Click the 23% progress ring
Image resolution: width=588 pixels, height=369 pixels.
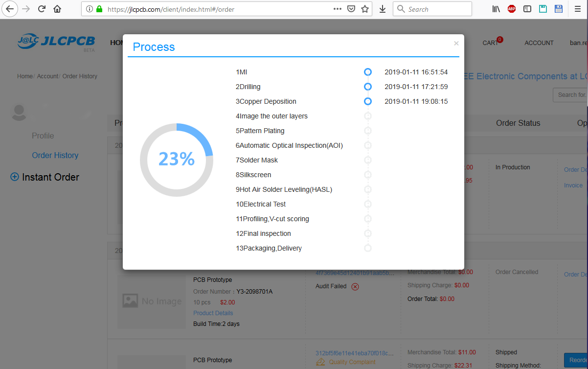(176, 160)
